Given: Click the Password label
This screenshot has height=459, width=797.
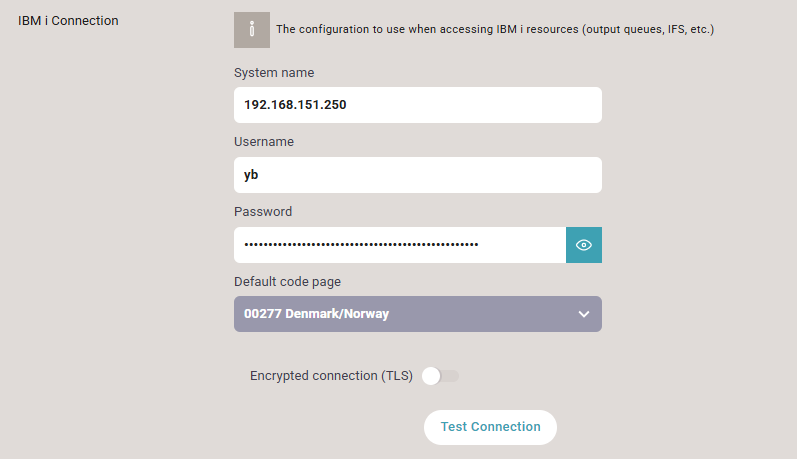Looking at the screenshot, I should (263, 212).
